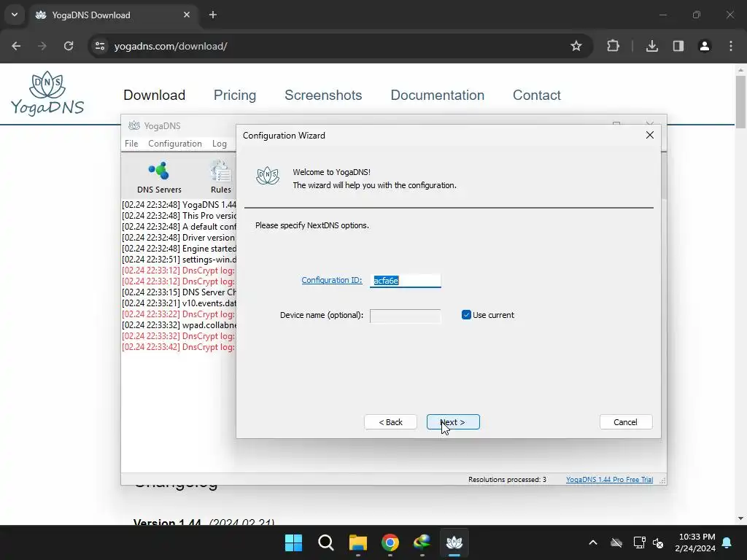Screen dimensions: 747x560
Task: Click the YogaDNS lotus logo on website
Action: 47,93
